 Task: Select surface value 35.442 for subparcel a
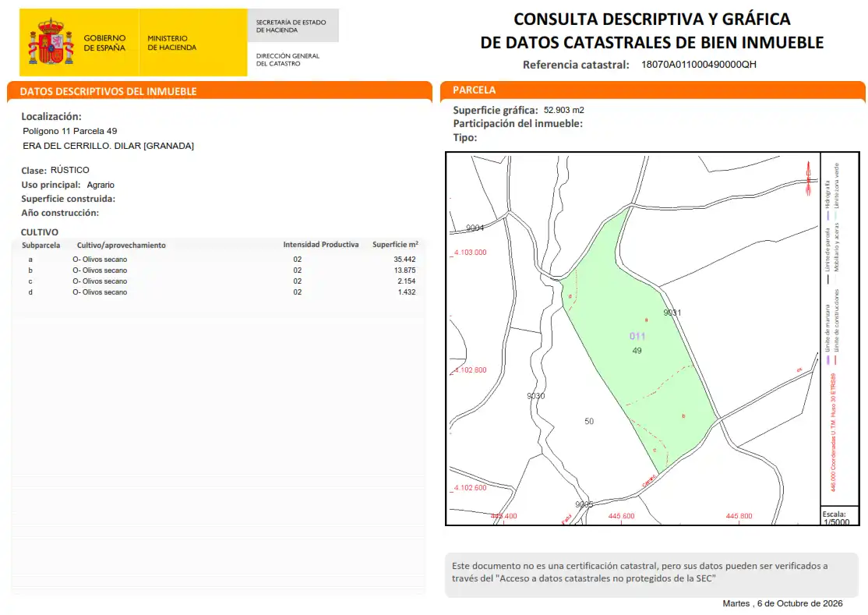[404, 259]
